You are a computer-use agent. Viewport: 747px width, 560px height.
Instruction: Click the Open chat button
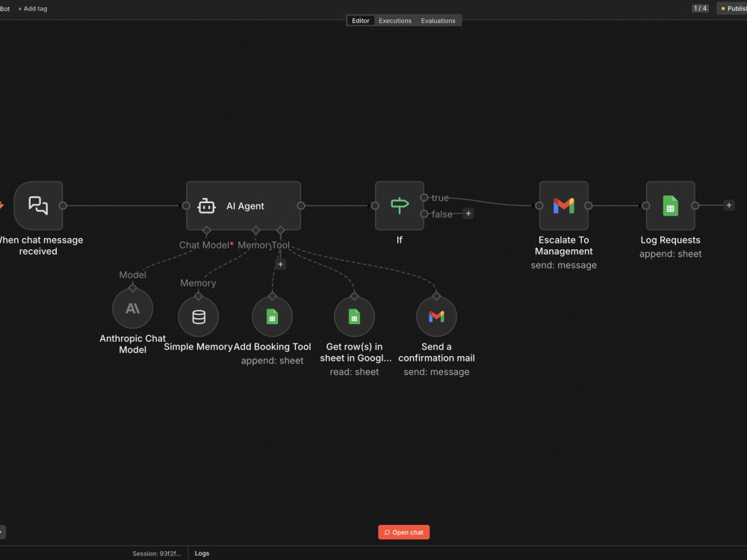(404, 532)
